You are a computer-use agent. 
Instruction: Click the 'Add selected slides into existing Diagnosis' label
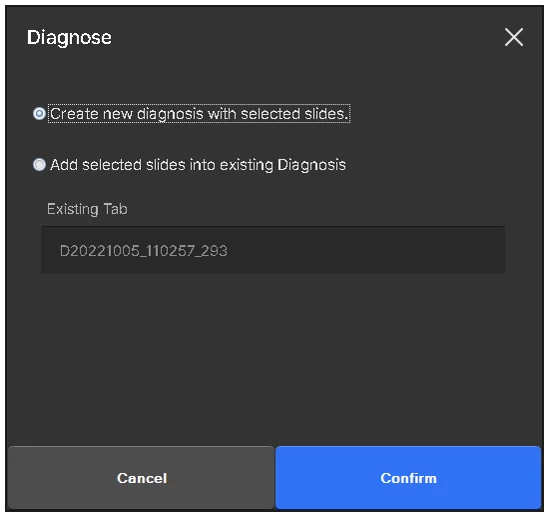tap(198, 165)
